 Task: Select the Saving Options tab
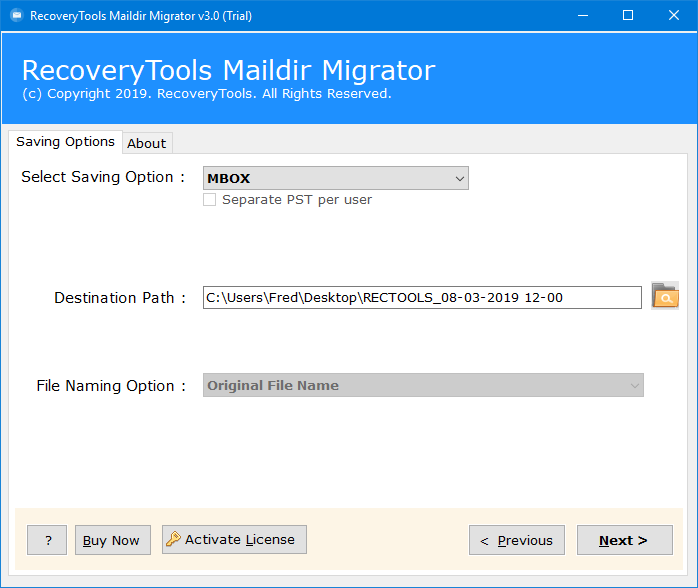(x=65, y=142)
